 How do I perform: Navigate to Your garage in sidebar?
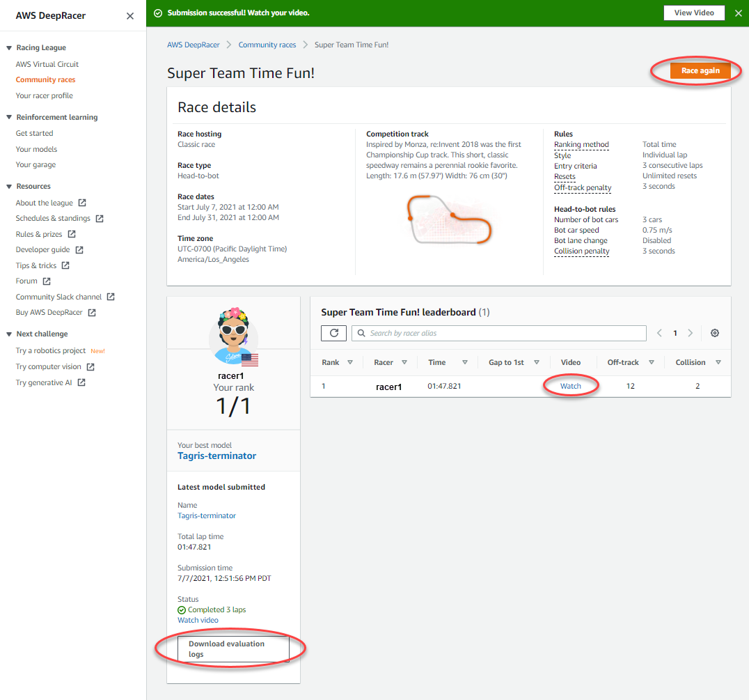pyautogui.click(x=35, y=164)
